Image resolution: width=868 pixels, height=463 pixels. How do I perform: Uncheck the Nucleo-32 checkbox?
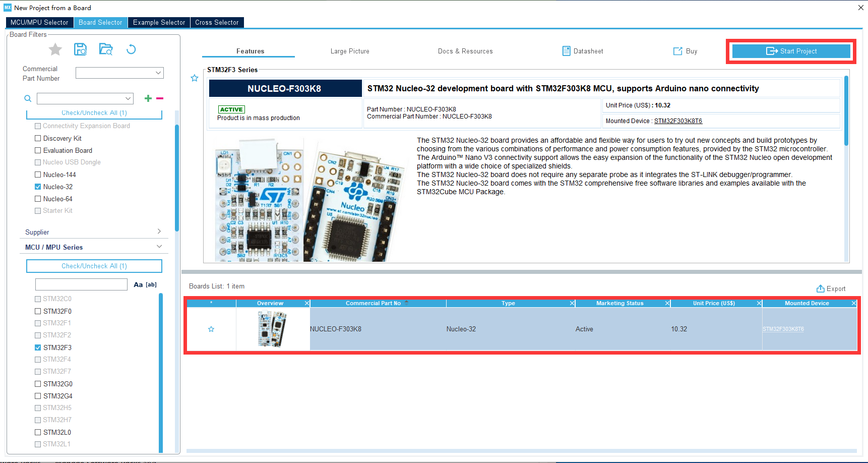38,187
